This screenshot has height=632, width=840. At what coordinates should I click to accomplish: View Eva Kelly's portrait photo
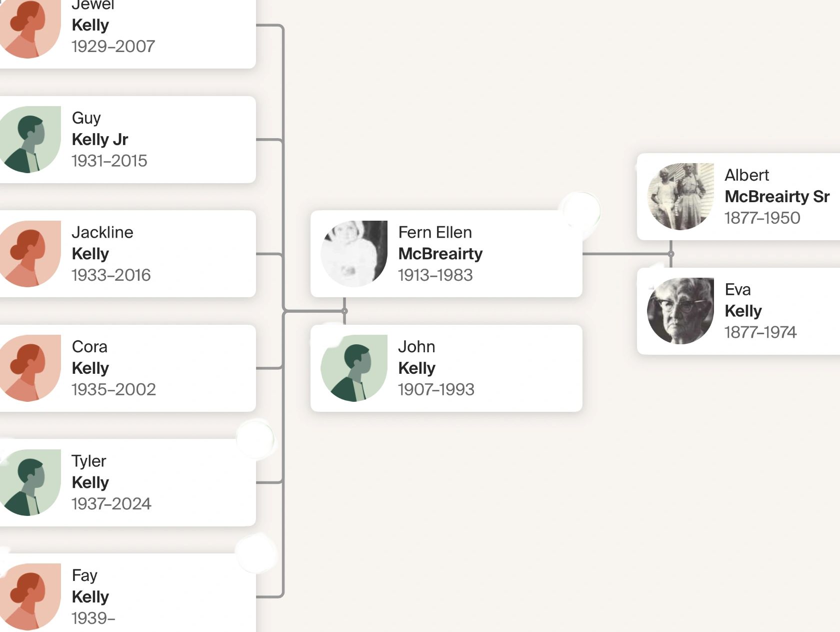(x=680, y=311)
